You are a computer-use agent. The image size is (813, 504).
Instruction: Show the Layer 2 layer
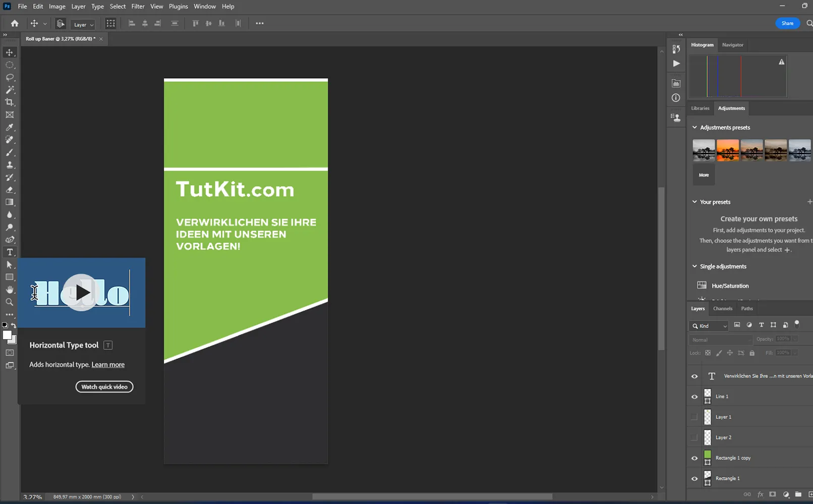[x=694, y=437]
